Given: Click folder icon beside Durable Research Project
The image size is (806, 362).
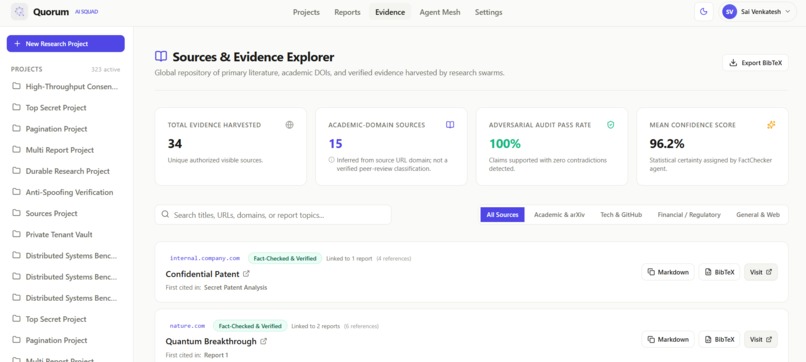Looking at the screenshot, I should click(x=16, y=171).
